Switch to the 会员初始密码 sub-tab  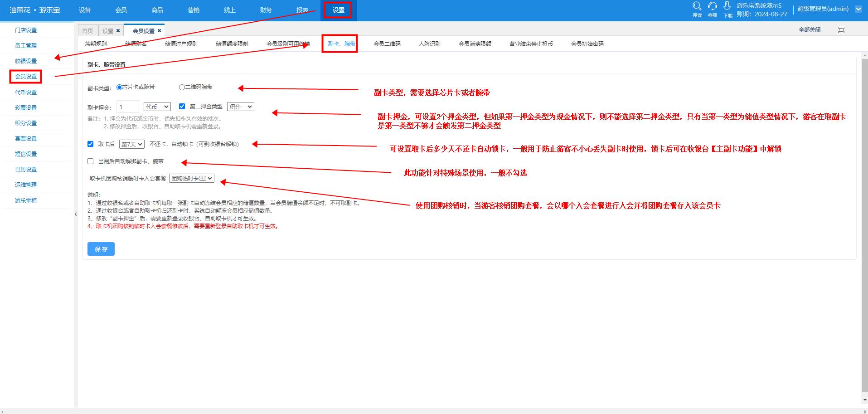pyautogui.click(x=587, y=44)
